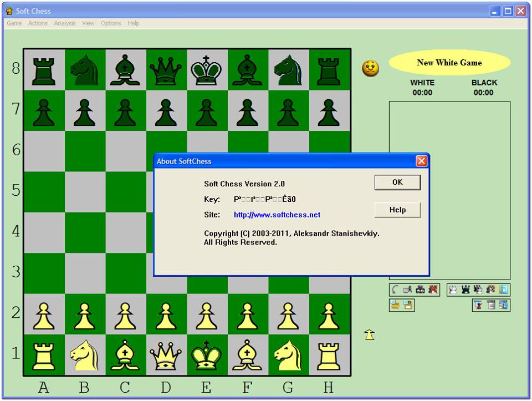Click the yellow up arrow beside the board
532x401 pixels.
point(370,334)
